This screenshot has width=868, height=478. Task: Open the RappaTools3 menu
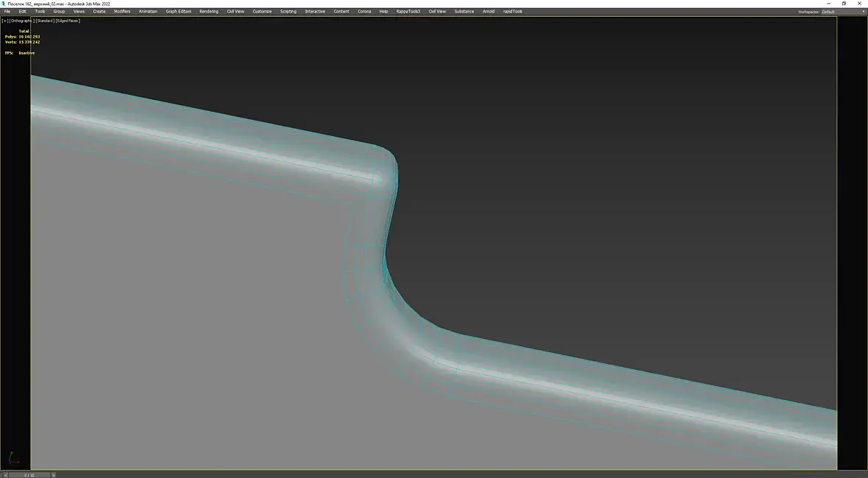[x=408, y=11]
